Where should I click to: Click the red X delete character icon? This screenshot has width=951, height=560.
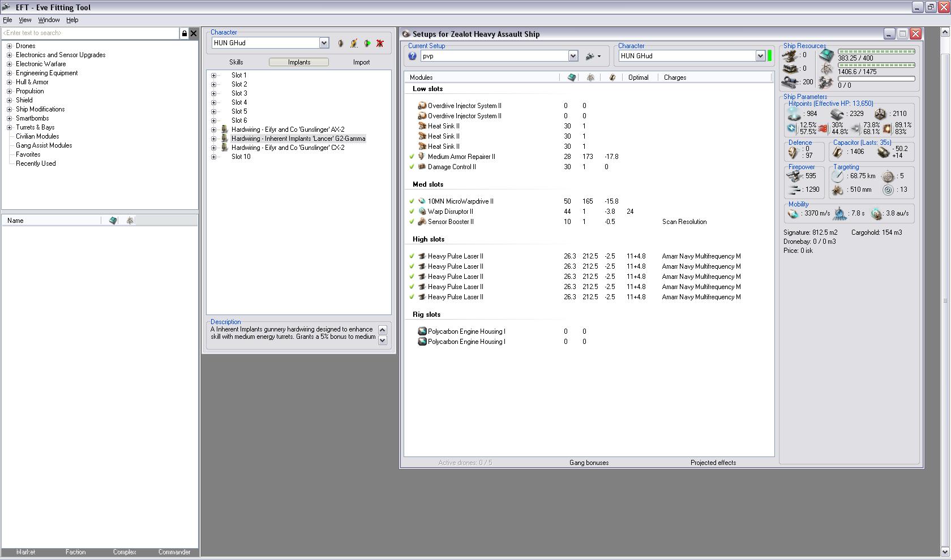click(380, 43)
